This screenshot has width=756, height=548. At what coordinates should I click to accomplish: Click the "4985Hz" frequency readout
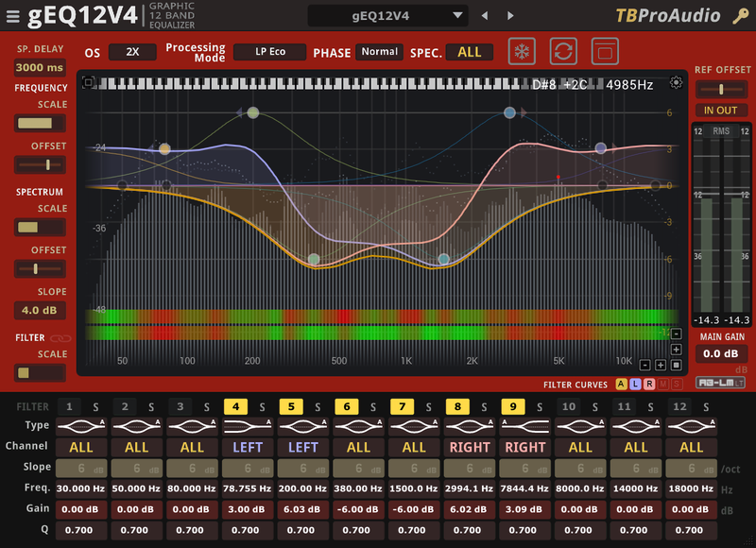tap(629, 85)
